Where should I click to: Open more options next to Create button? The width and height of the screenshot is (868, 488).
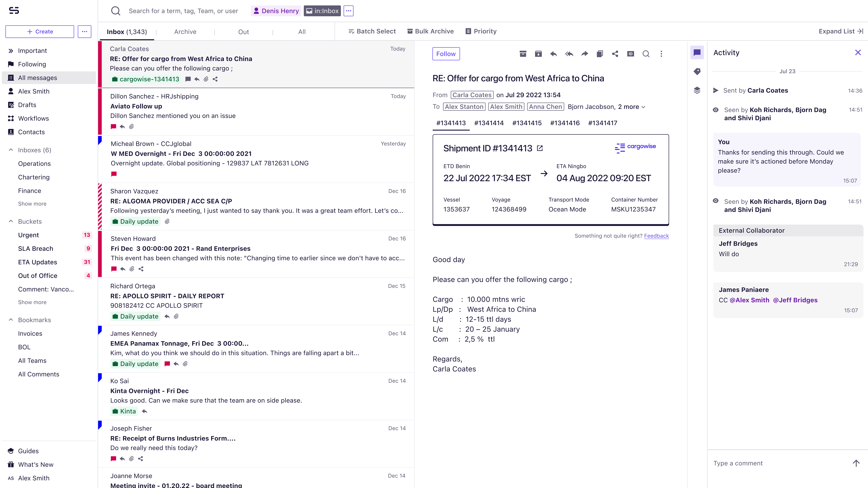pos(85,32)
